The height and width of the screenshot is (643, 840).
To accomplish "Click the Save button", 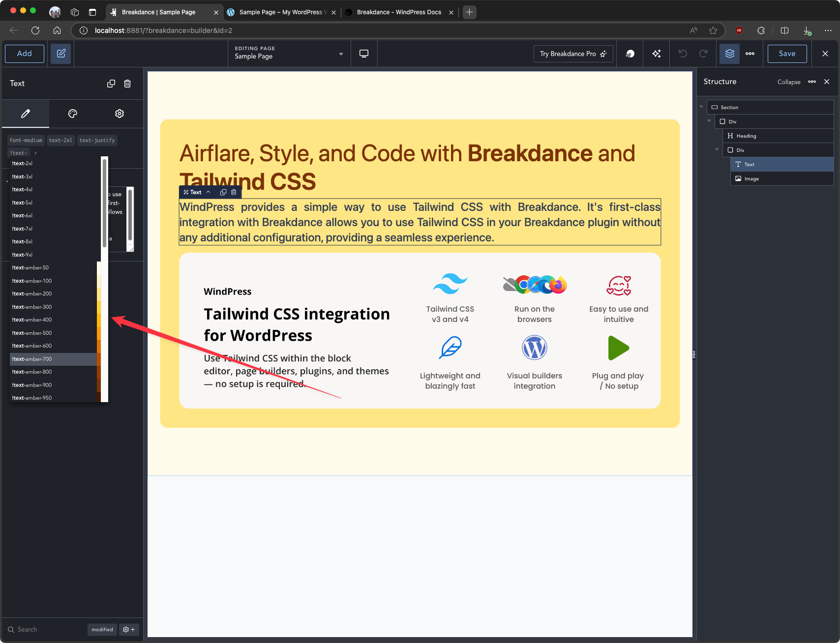I will point(787,54).
